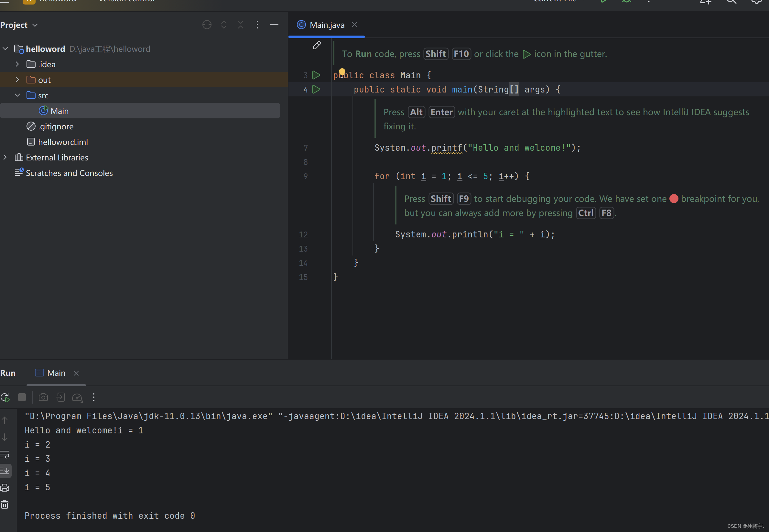
Task: Click the printf method call
Action: (447, 148)
